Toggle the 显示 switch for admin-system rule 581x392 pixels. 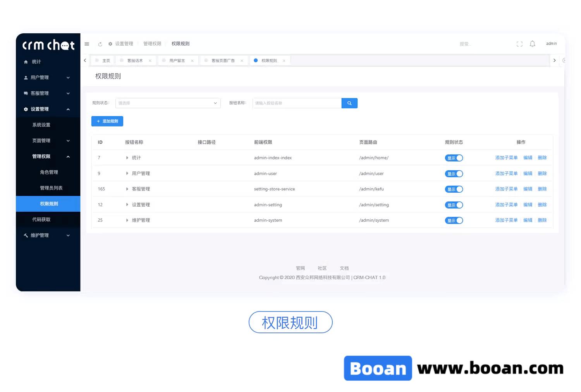(454, 220)
